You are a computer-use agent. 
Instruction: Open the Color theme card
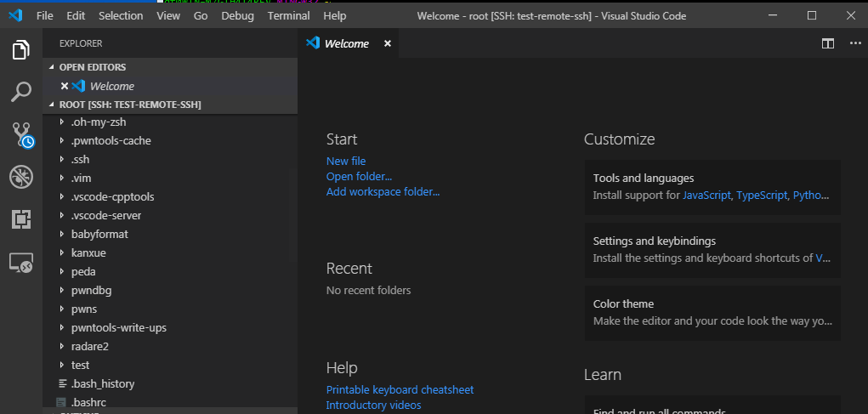pyautogui.click(x=712, y=313)
